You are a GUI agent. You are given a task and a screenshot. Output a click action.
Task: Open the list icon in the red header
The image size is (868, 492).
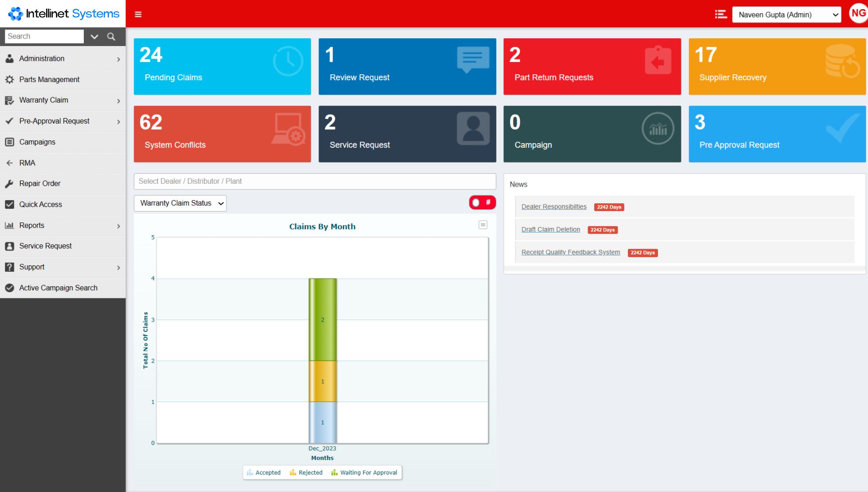[720, 14]
